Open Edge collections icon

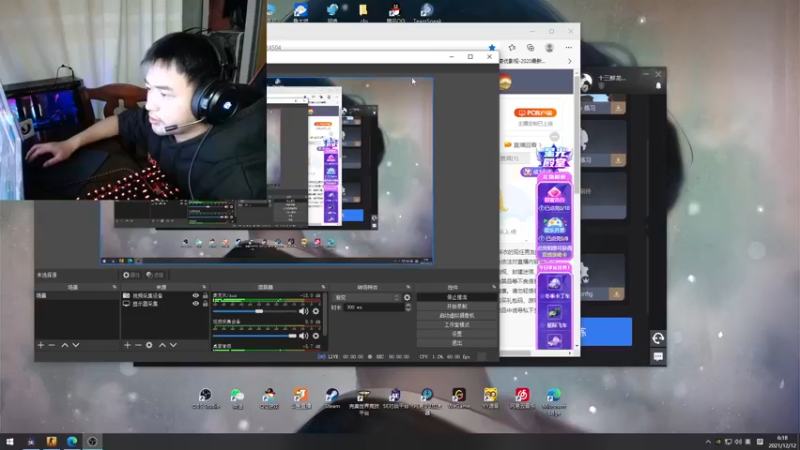point(531,47)
